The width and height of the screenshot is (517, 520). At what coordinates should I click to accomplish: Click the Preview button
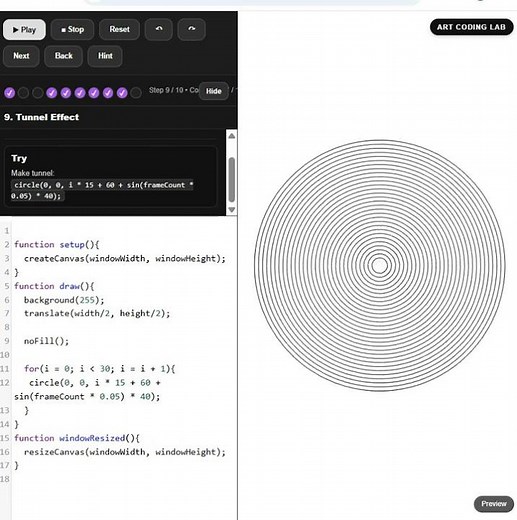click(x=494, y=504)
